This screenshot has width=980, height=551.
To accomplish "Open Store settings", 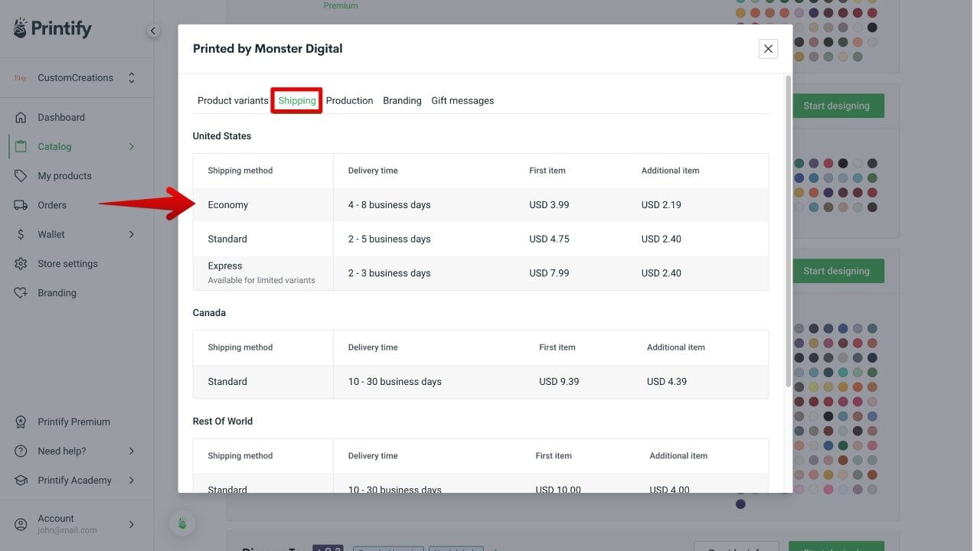I will click(x=68, y=263).
